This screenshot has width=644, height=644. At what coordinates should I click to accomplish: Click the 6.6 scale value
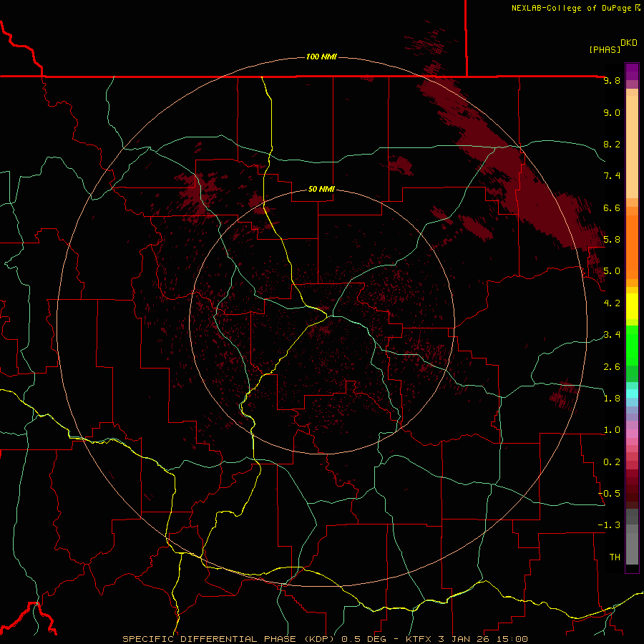pos(612,208)
